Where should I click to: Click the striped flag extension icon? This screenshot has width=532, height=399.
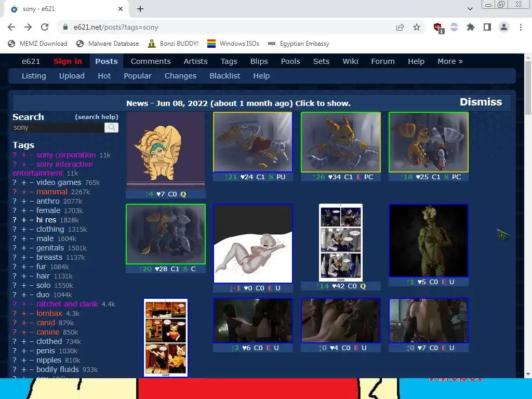coord(454,27)
